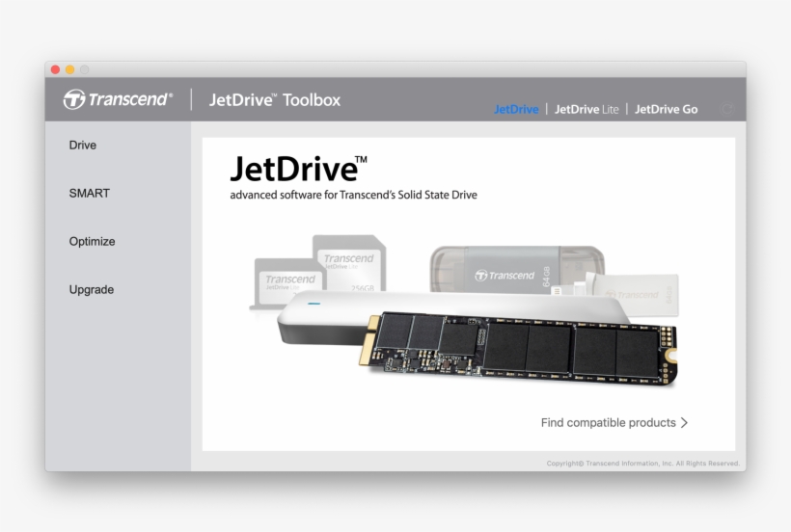
Task: Close the window with the red button
Action: tap(55, 69)
